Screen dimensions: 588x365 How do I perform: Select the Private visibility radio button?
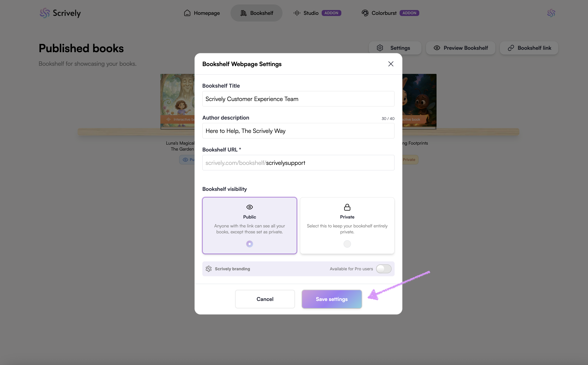(x=347, y=244)
